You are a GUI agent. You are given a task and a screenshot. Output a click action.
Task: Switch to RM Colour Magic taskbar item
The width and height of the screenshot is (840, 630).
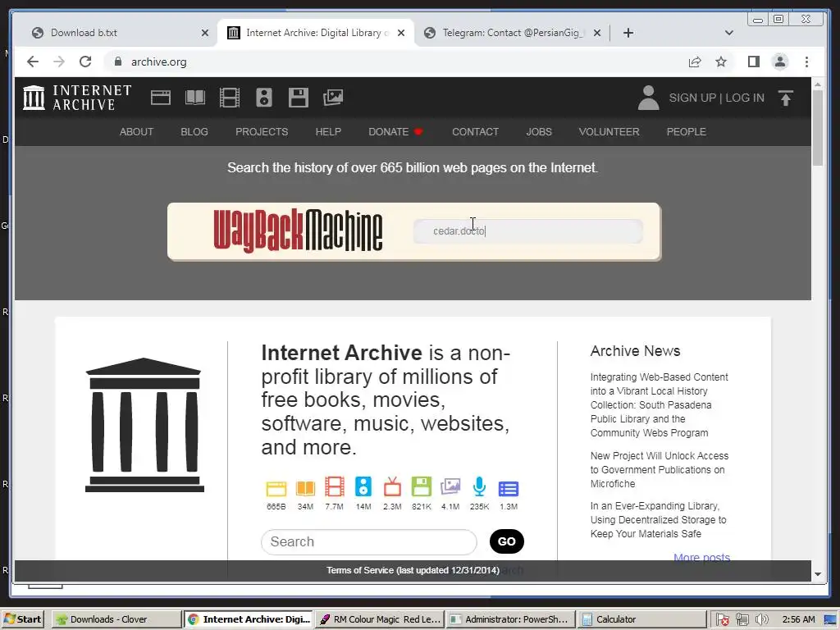coord(380,619)
